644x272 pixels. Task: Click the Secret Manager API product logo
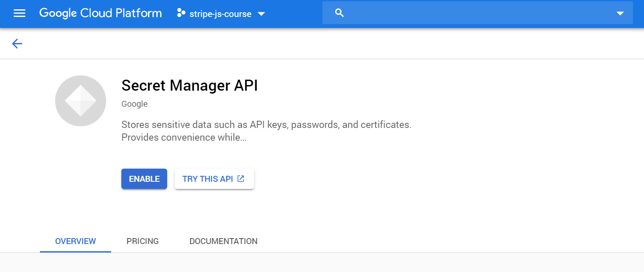80,101
